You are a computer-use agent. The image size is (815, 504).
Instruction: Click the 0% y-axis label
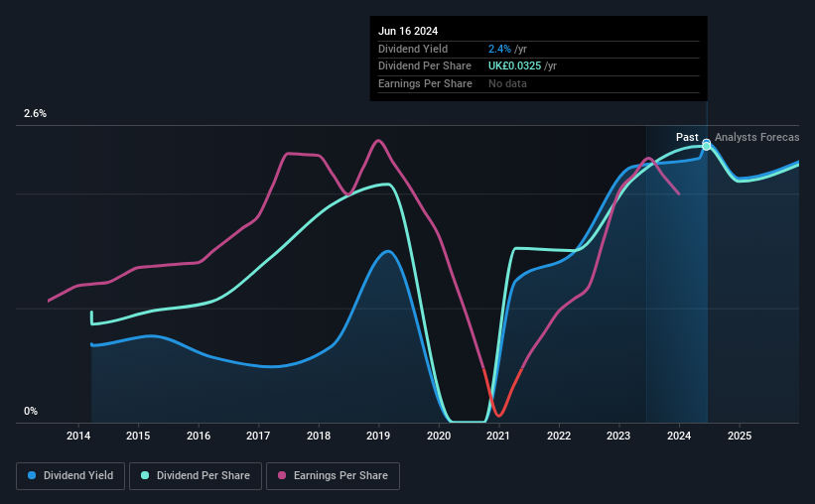pyautogui.click(x=31, y=411)
